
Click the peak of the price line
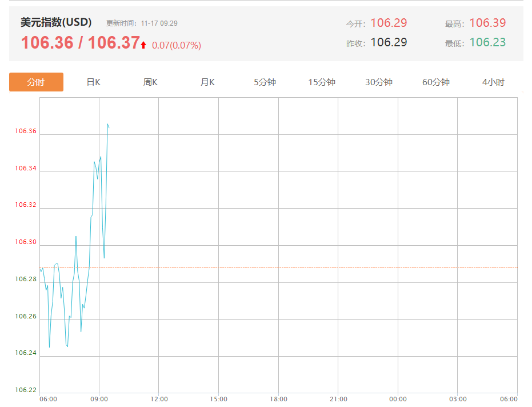pyautogui.click(x=107, y=123)
